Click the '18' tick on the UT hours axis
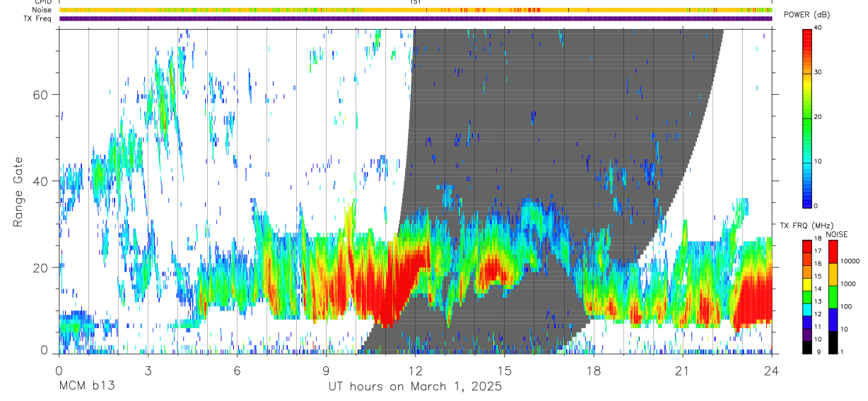 [594, 370]
